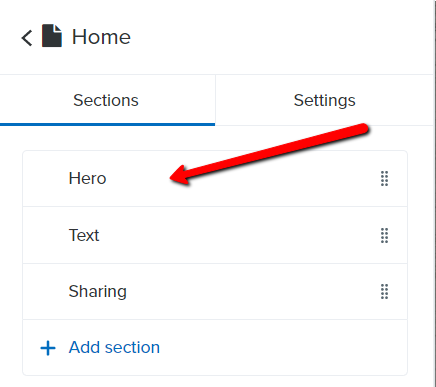Screen dimensions: 436x387
Task: Select the Text section entry
Action: 215,235
